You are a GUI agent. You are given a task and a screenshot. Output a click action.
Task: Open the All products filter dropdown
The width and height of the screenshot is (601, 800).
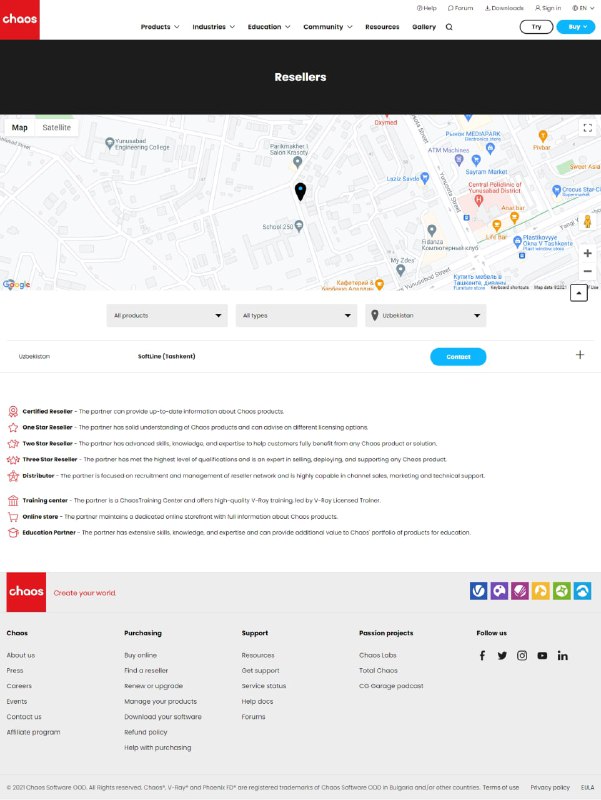pos(167,315)
